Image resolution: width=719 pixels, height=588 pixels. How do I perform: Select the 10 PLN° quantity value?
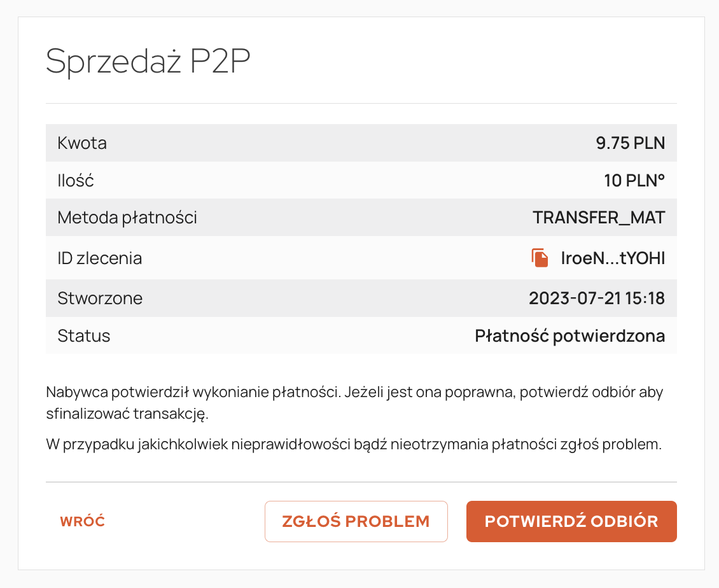(634, 181)
